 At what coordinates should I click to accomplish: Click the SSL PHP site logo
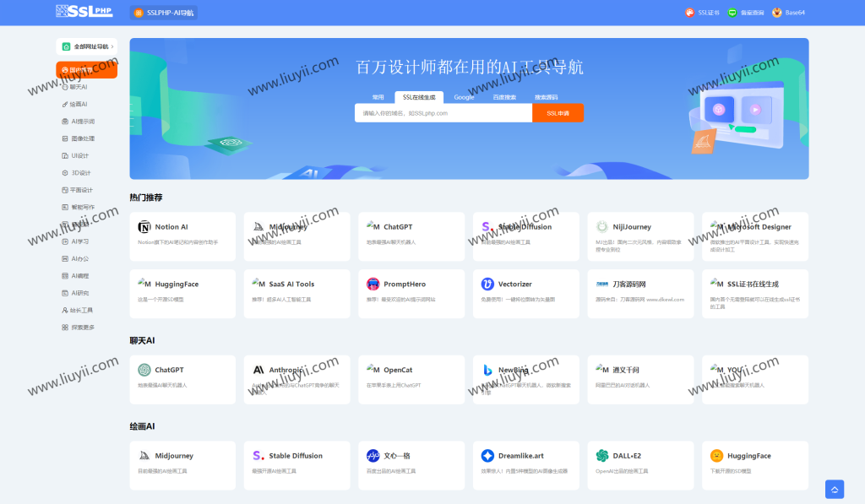coord(84,11)
